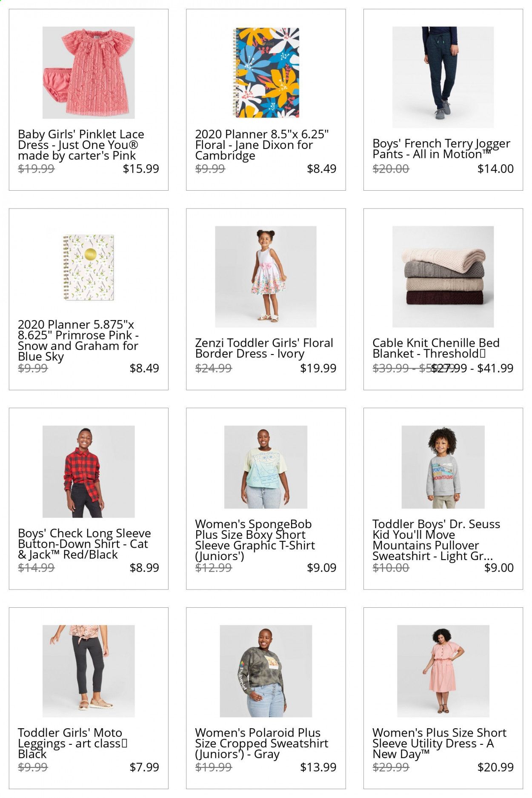
Task: Open the pink Pinklet Lace Dress image
Action: point(89,73)
